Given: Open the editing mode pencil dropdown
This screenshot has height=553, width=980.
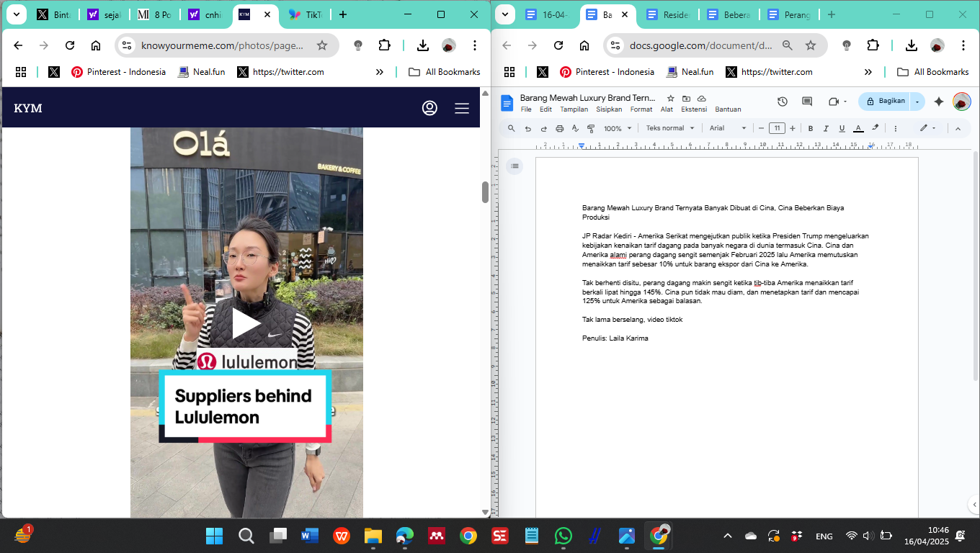Looking at the screenshot, I should click(x=927, y=128).
